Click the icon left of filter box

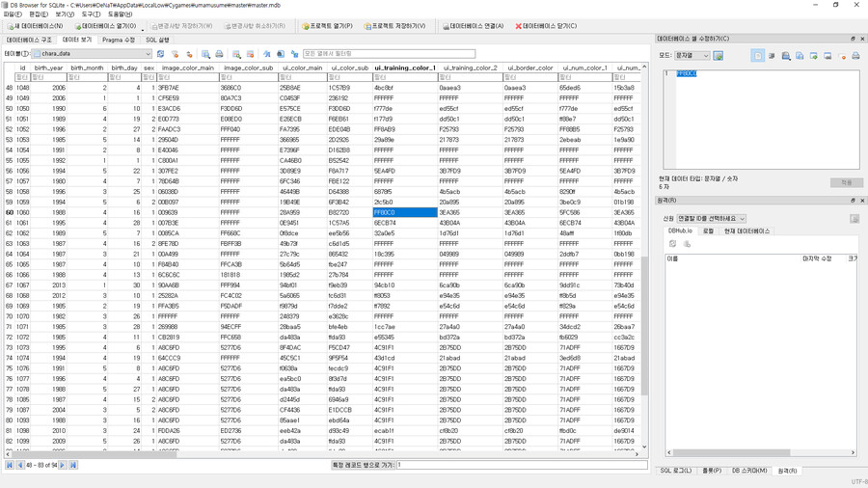[x=294, y=54]
